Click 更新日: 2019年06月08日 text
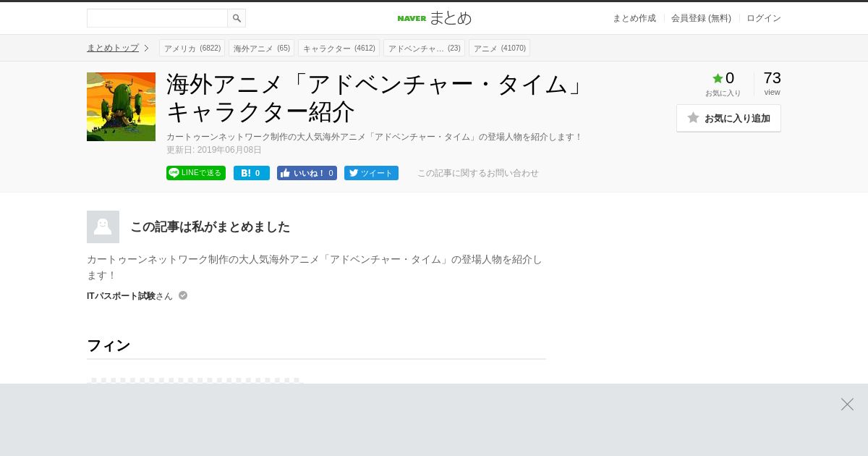Screen dimensions: 868x456 click(214, 150)
